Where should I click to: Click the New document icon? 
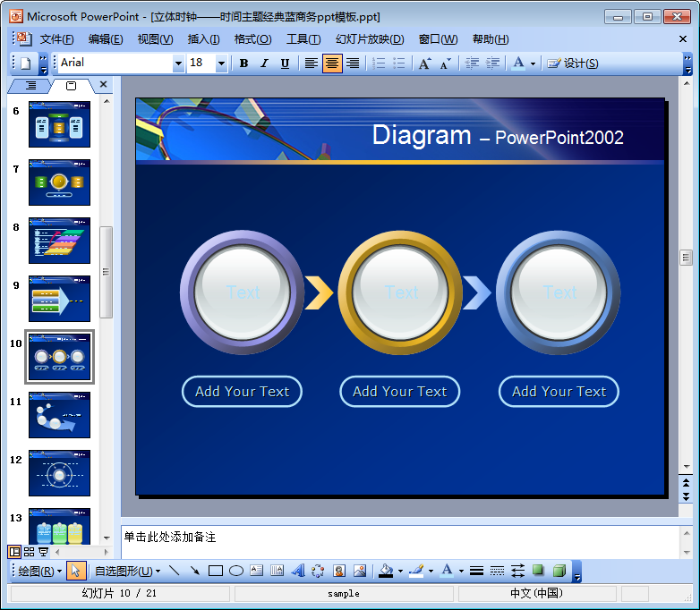pyautogui.click(x=25, y=63)
